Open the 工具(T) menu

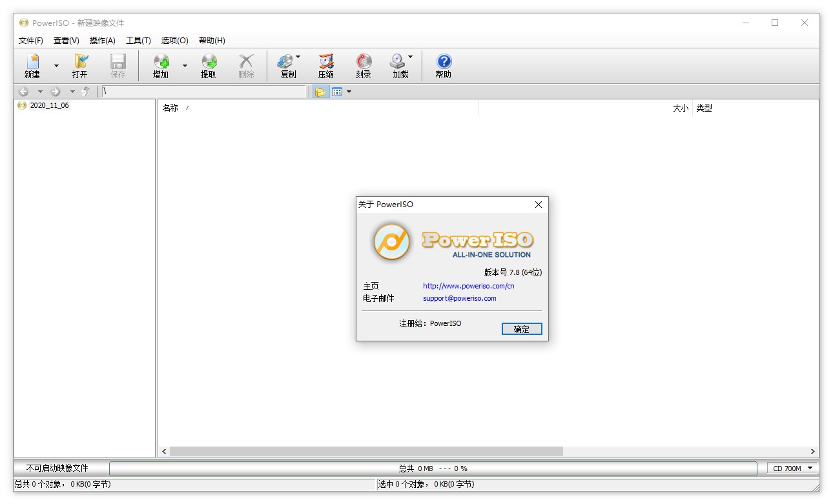point(138,41)
